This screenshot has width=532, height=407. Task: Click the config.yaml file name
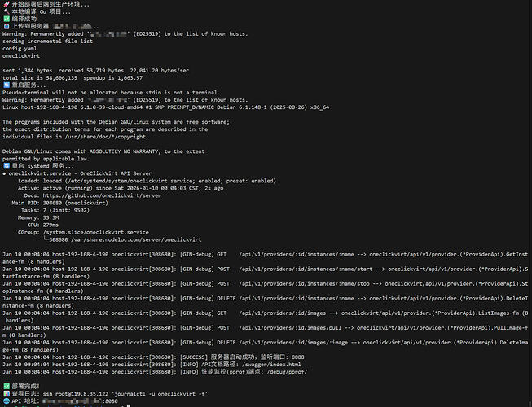coord(20,49)
